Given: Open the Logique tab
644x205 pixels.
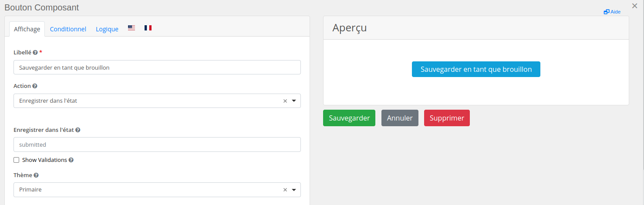Looking at the screenshot, I should pos(107,29).
